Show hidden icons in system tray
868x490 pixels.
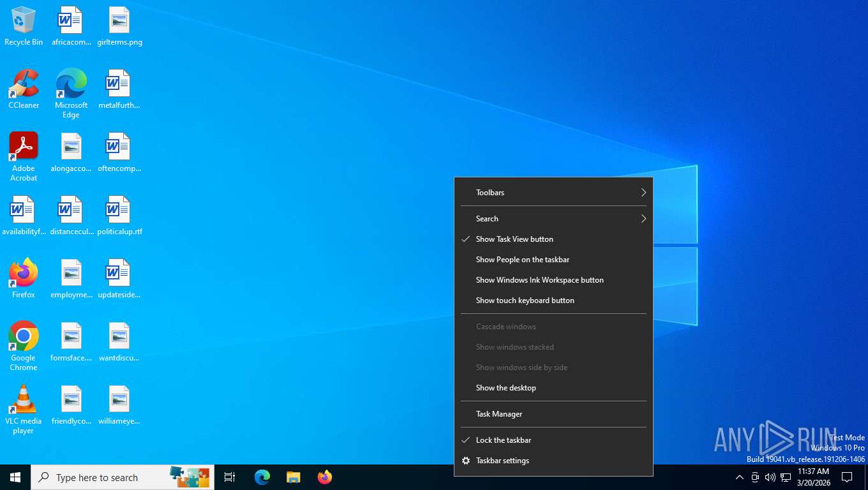740,477
